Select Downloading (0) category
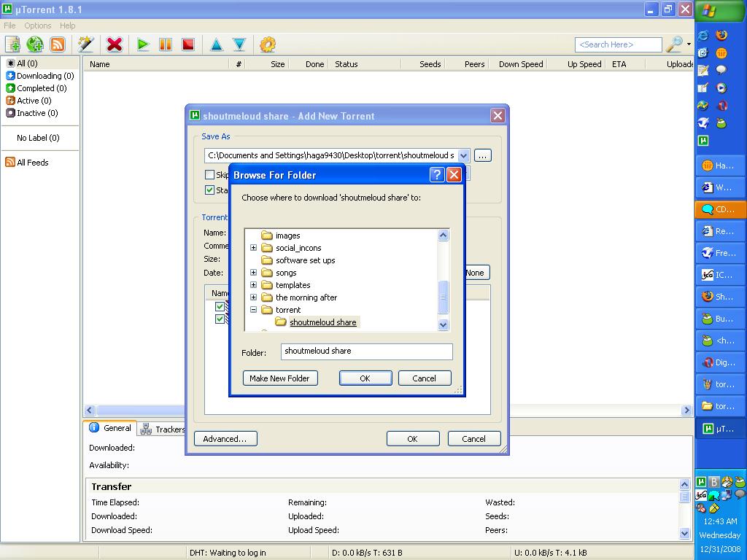Image resolution: width=747 pixels, height=560 pixels. tap(40, 76)
